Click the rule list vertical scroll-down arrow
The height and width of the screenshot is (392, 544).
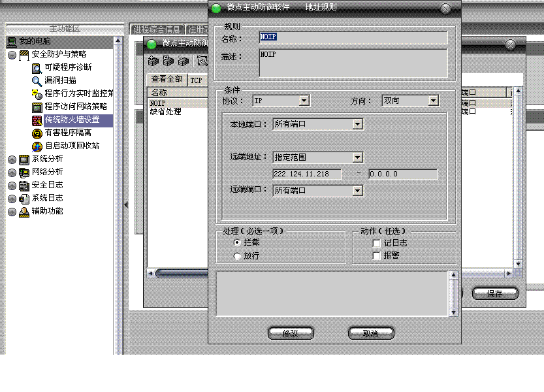[518, 264]
